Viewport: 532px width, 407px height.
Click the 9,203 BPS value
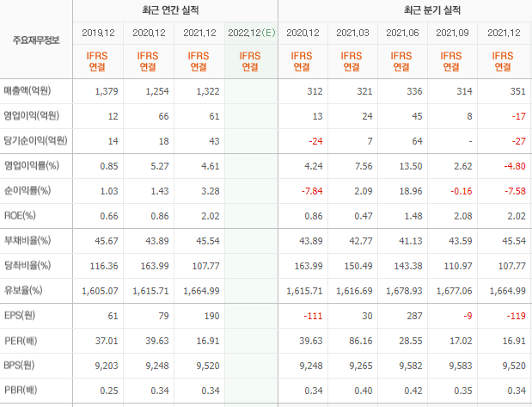coord(107,366)
